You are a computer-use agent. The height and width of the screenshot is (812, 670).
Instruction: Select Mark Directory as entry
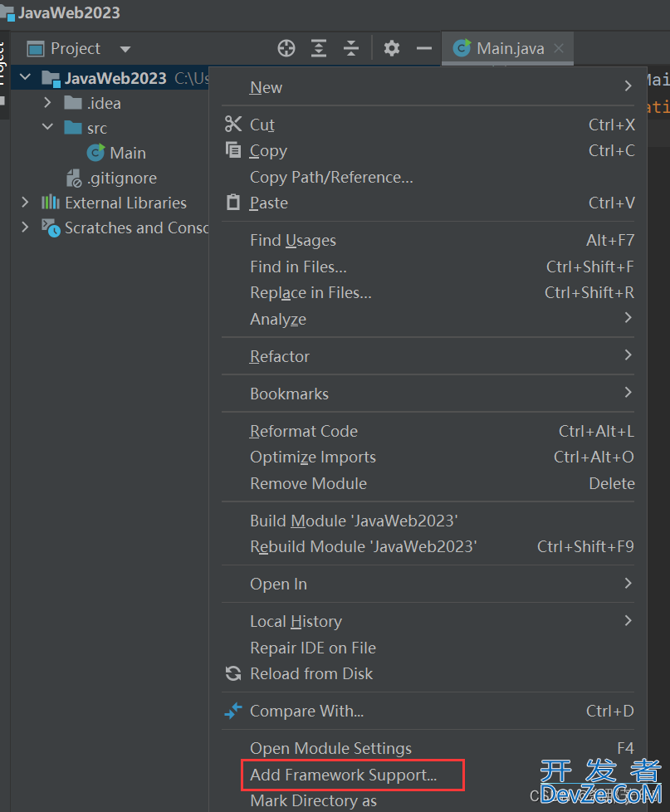[428, 800]
